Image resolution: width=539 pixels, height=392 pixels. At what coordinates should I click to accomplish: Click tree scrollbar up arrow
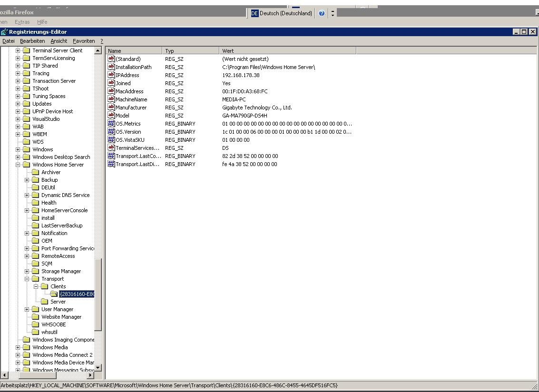pos(98,50)
